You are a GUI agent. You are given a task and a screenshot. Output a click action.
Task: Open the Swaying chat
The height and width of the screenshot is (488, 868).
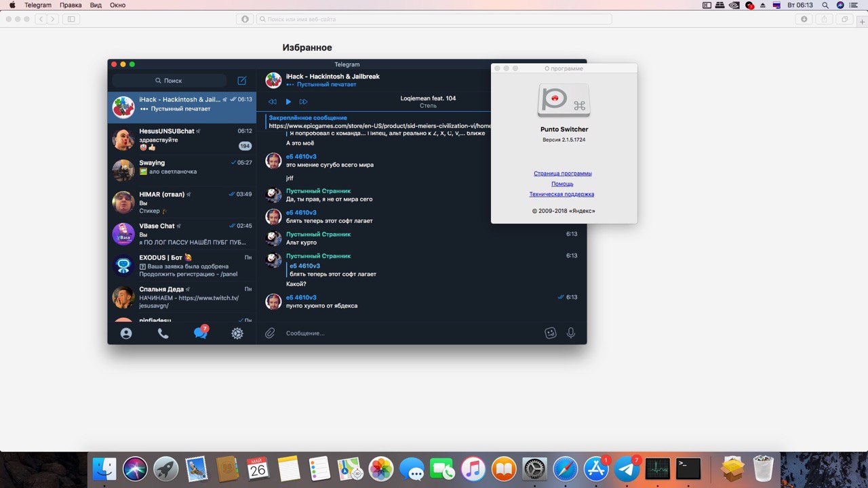182,171
